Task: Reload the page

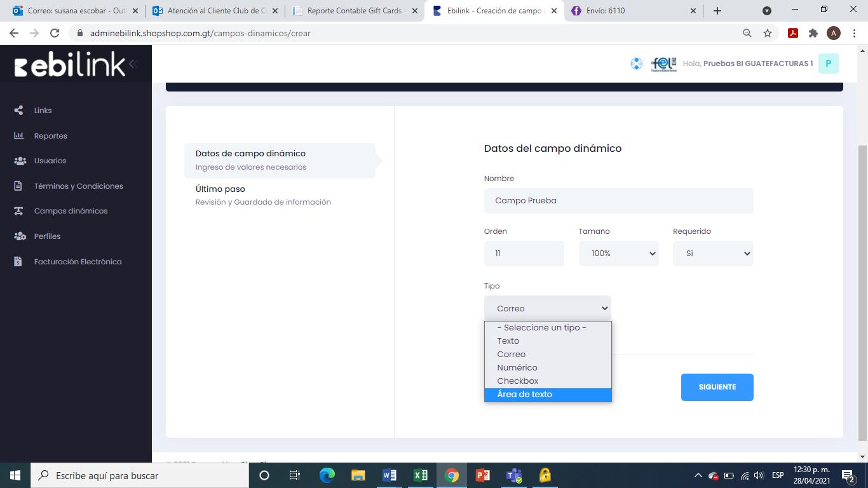Action: [55, 33]
